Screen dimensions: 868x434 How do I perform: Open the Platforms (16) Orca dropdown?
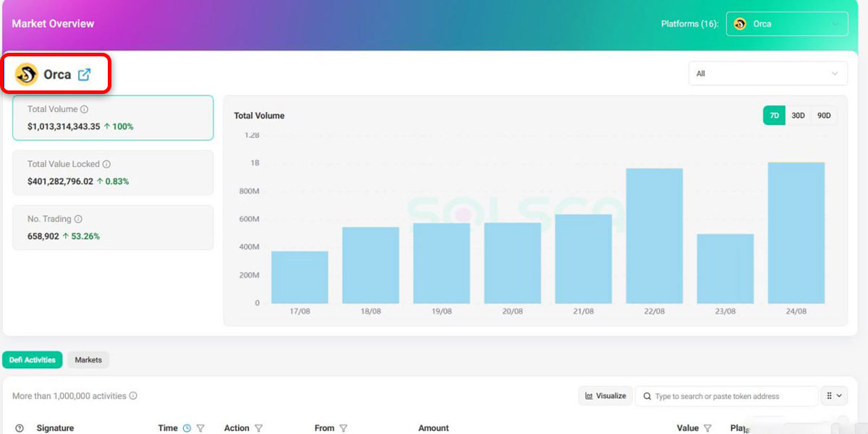coord(787,24)
